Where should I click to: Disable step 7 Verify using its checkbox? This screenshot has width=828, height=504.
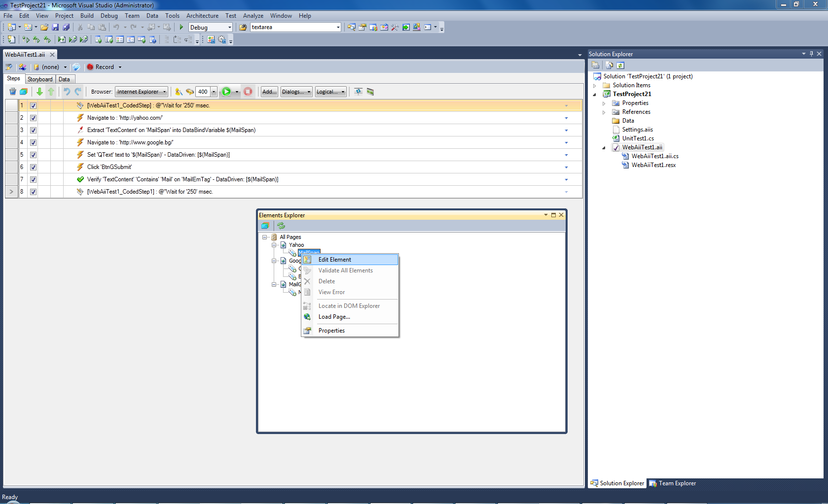point(33,179)
